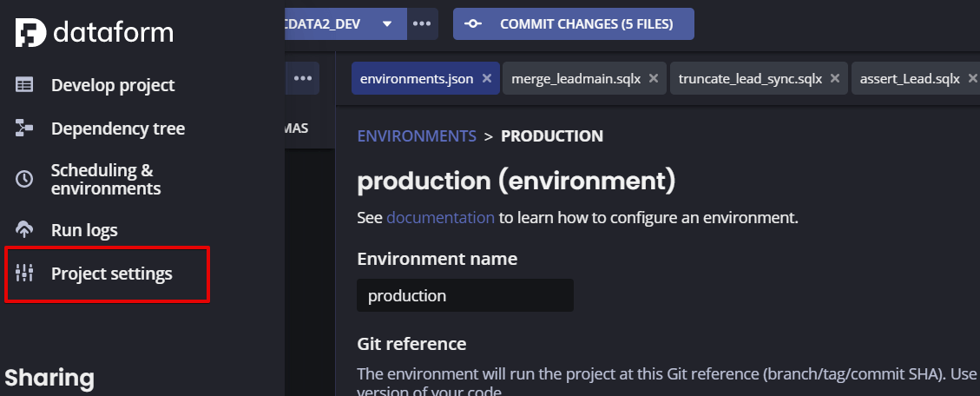Close the merge_leadmain.sqlx tab
Image resolution: width=980 pixels, height=396 pixels.
(x=654, y=78)
